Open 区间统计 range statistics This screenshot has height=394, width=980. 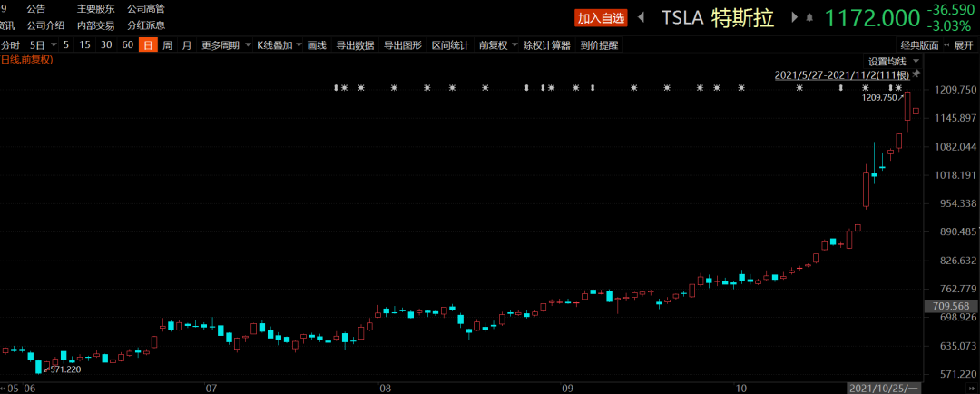pyautogui.click(x=450, y=45)
